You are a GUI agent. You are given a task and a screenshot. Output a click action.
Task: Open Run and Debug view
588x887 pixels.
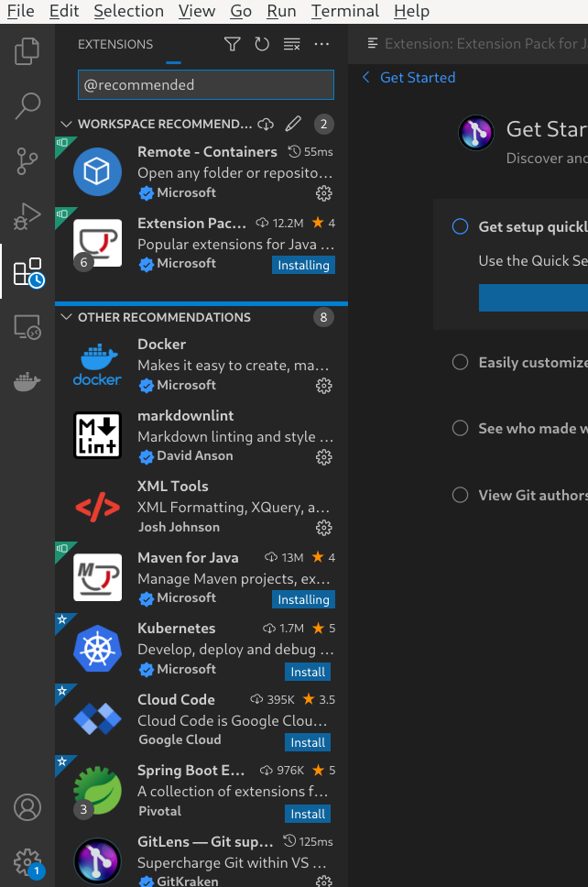pos(27,215)
